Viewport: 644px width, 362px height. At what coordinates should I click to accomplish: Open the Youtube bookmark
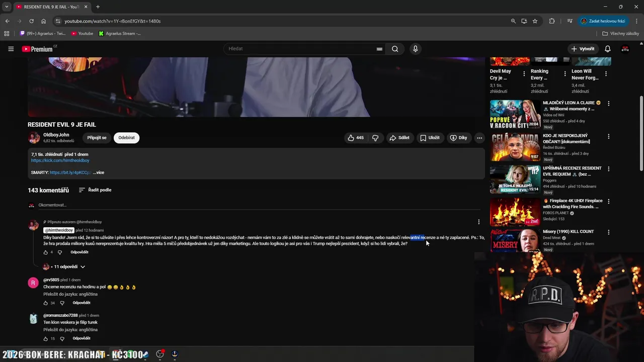82,34
